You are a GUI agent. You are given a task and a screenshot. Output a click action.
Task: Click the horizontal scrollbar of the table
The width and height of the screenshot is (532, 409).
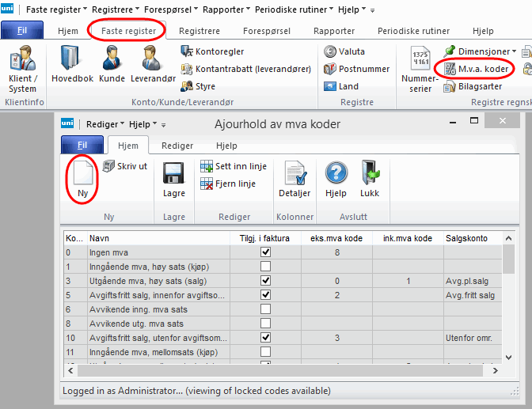coord(277,371)
